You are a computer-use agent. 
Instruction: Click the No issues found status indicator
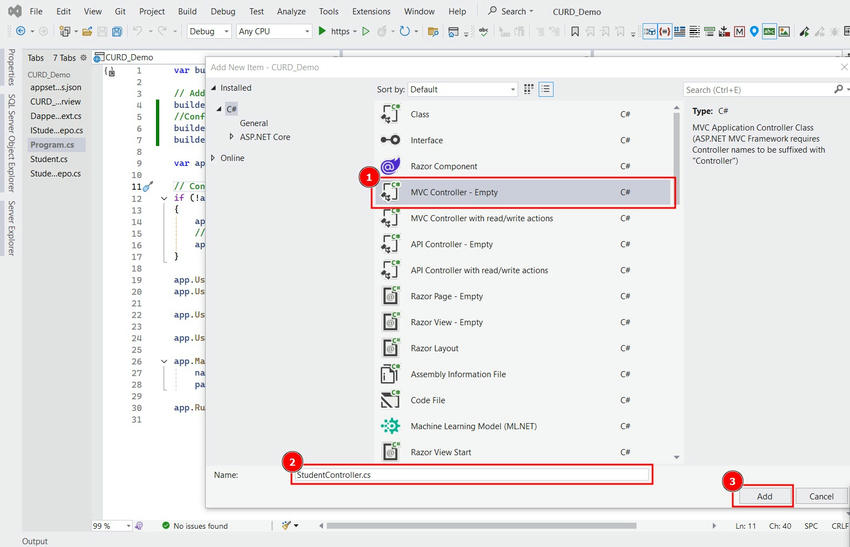pyautogui.click(x=195, y=526)
